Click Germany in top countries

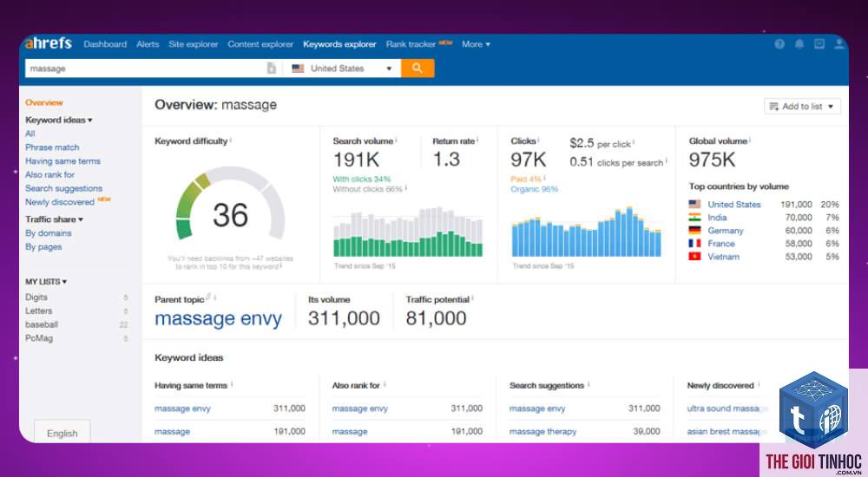pos(725,230)
